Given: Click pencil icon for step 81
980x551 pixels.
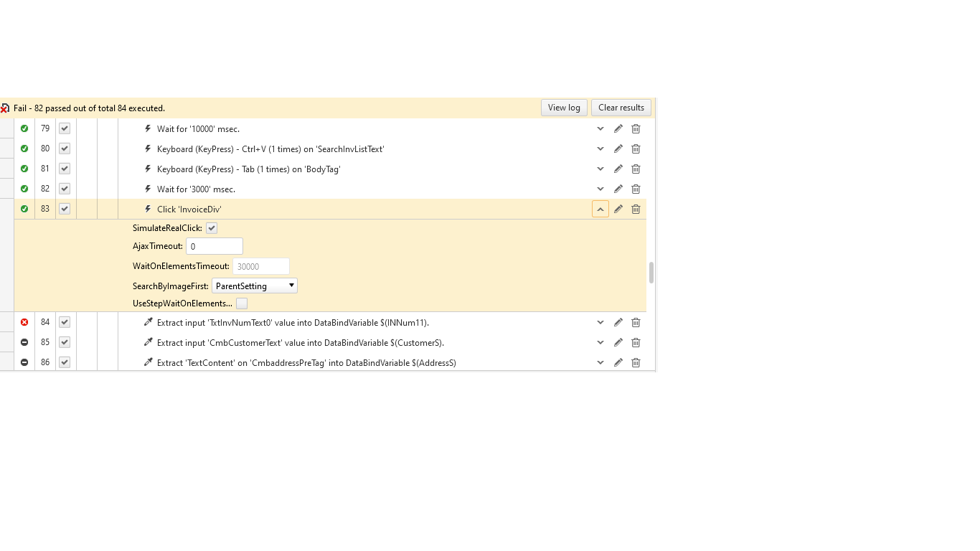Looking at the screenshot, I should click(618, 169).
